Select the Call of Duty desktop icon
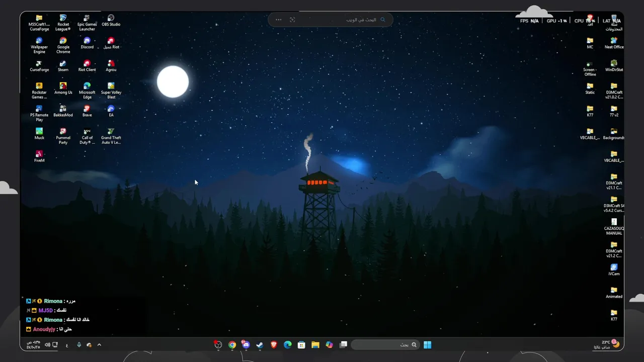This screenshot has height=362, width=644. point(87,136)
